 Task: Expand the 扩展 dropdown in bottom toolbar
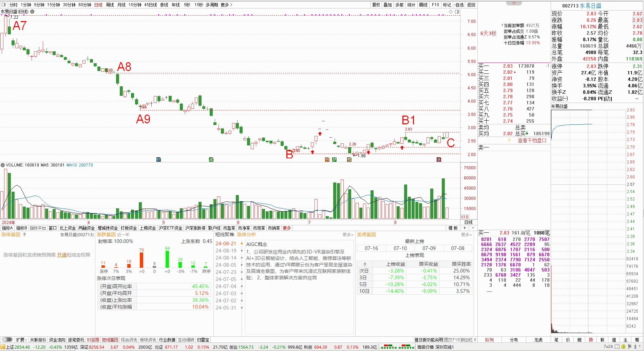click(x=22, y=340)
